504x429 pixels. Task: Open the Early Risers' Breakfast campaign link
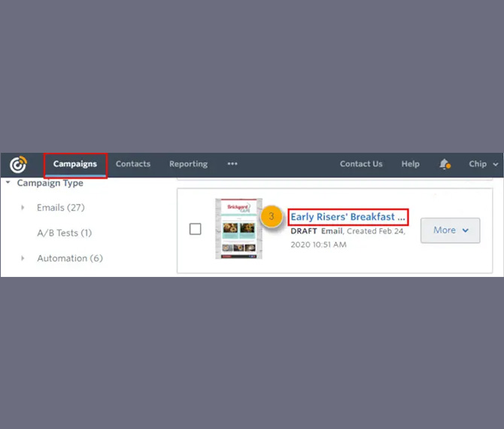[x=348, y=217]
